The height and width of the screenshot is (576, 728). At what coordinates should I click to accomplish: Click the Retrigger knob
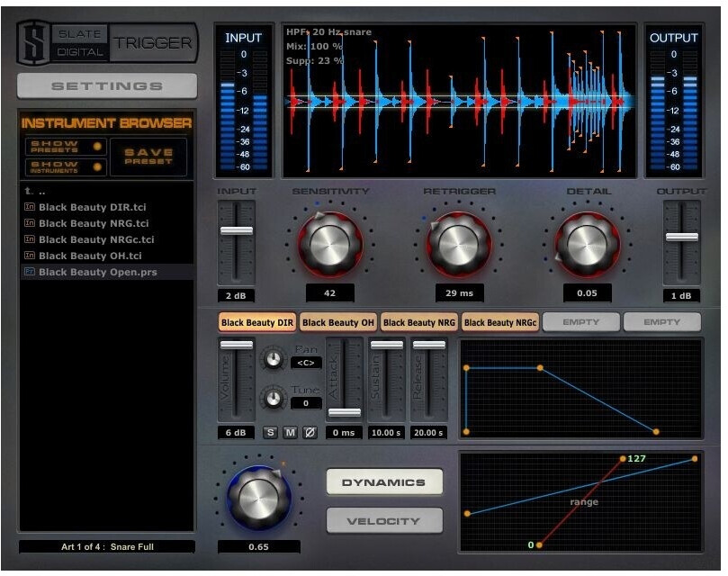[459, 241]
